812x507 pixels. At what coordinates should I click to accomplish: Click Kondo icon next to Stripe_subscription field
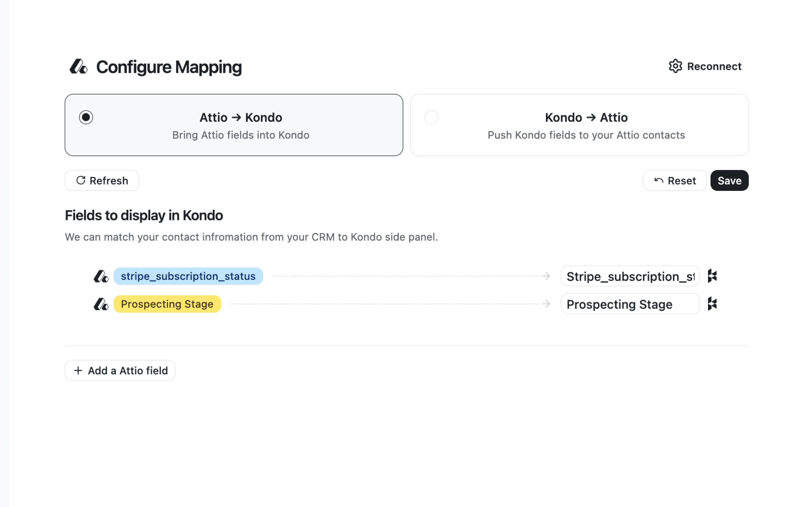712,276
